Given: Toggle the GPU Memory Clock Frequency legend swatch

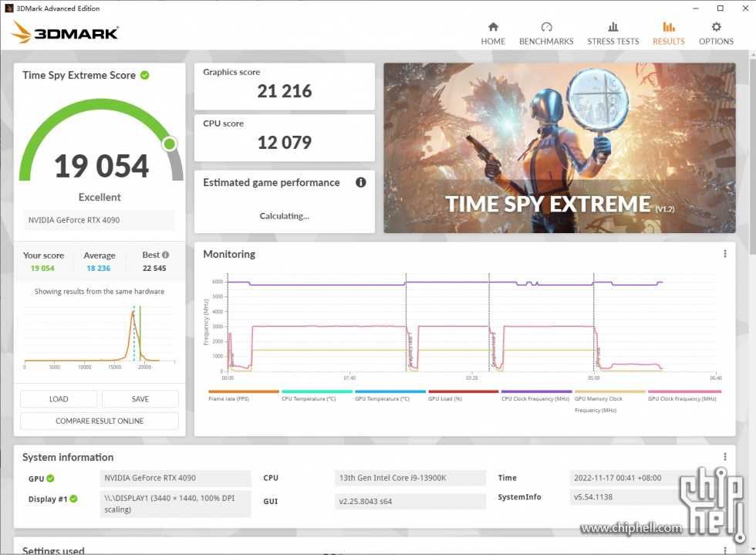Looking at the screenshot, I should (610, 391).
